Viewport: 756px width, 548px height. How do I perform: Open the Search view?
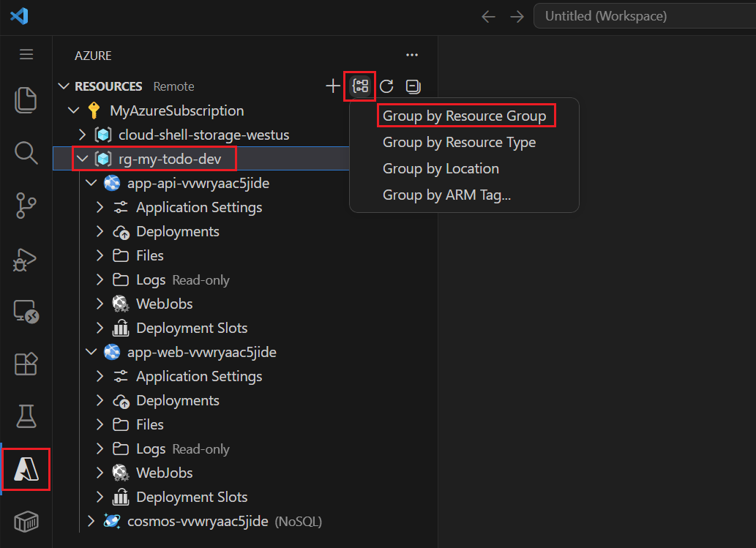(26, 154)
